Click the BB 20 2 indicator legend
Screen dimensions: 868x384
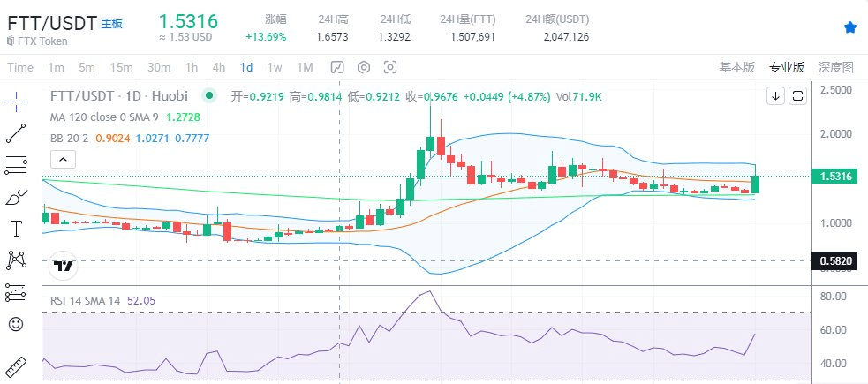(x=69, y=139)
